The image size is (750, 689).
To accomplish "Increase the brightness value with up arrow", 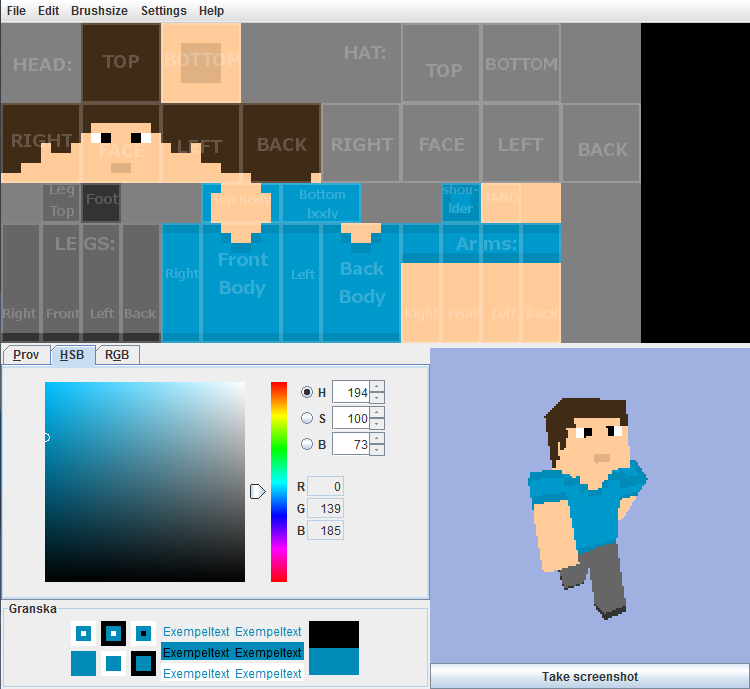I will click(x=377, y=438).
